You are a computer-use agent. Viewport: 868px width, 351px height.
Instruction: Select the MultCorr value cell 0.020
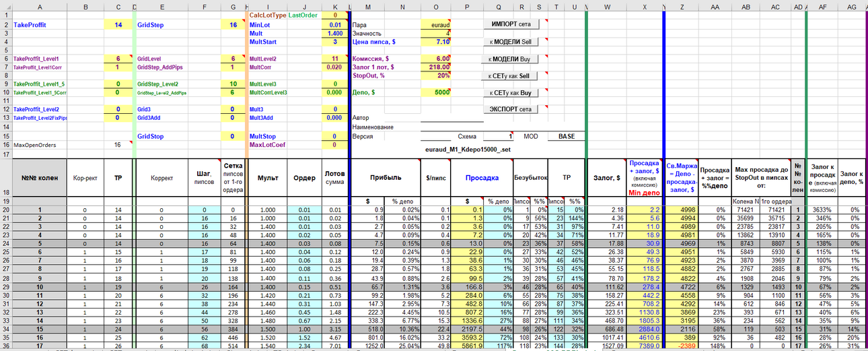335,67
